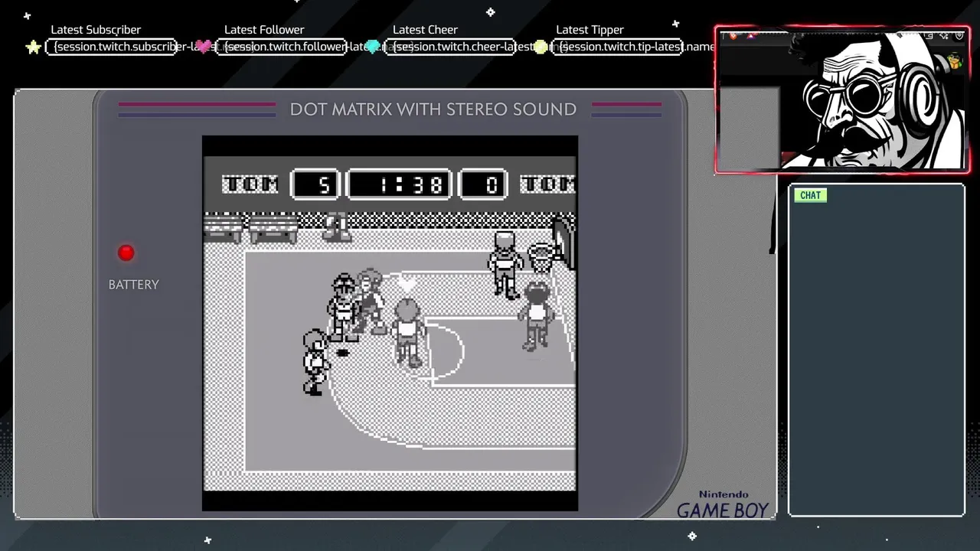Viewport: 980px width, 551px height.
Task: Click the yellow coin icon beside Latest Tipper
Action: [x=541, y=47]
